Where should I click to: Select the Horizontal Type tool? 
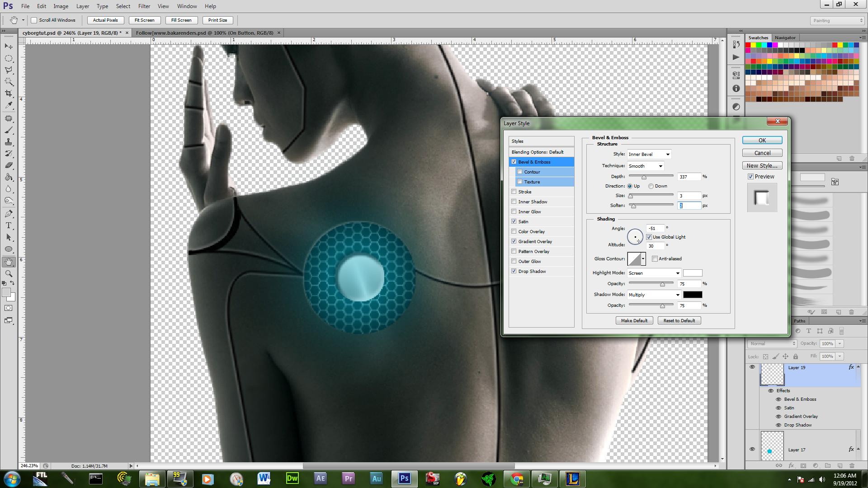(9, 225)
